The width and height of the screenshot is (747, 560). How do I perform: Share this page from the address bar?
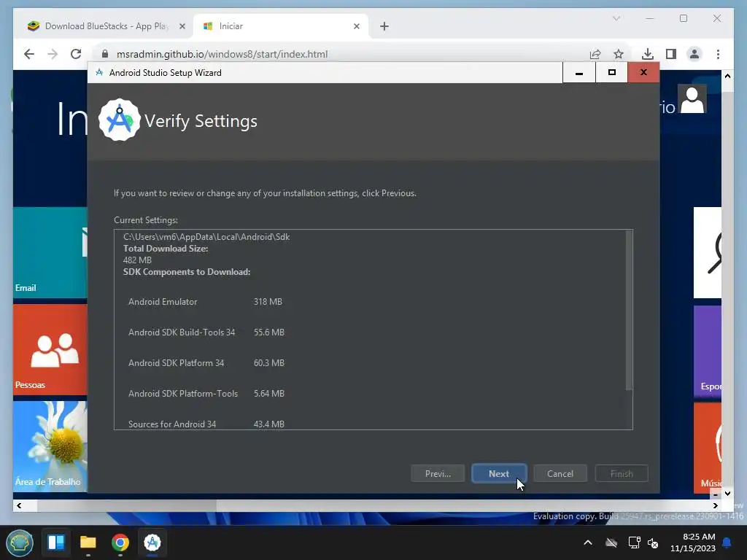point(595,54)
